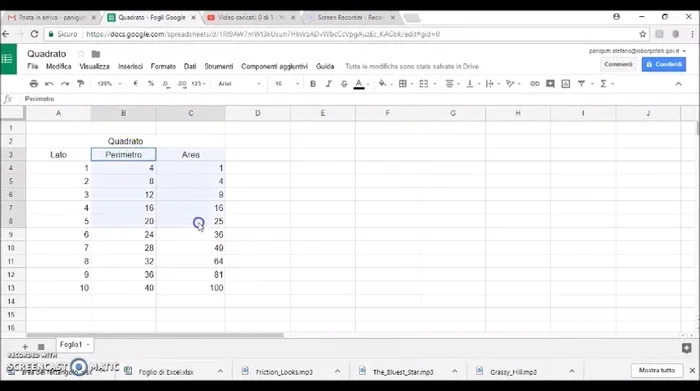Click the blue Condividi button
Screen dimensions: 700x391
(x=664, y=64)
